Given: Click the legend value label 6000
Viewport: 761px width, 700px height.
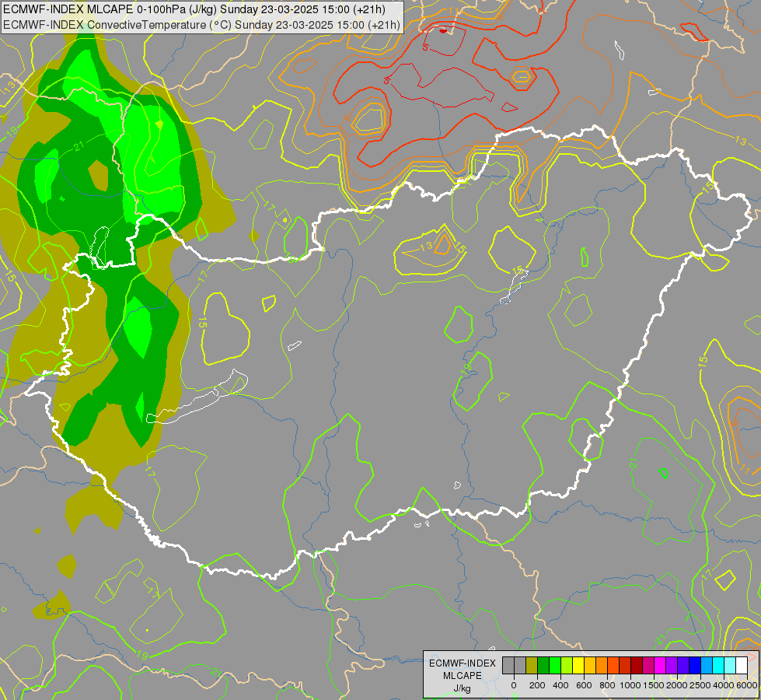Looking at the screenshot, I should click(x=747, y=685).
